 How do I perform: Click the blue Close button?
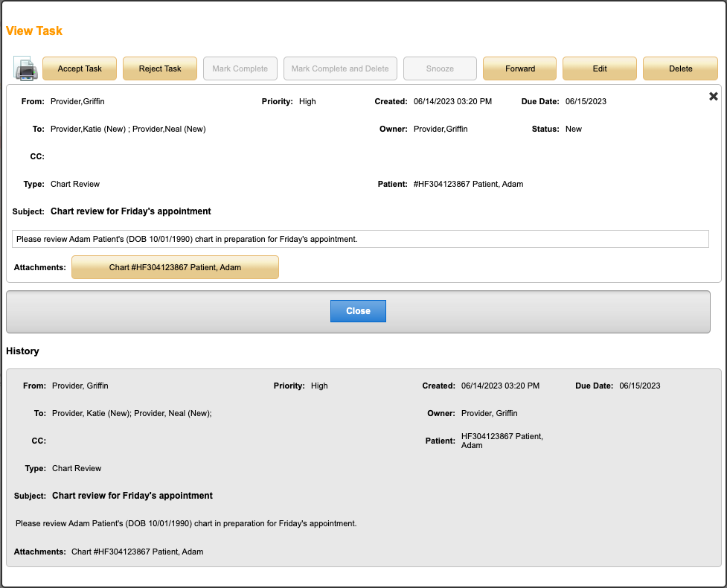358,311
